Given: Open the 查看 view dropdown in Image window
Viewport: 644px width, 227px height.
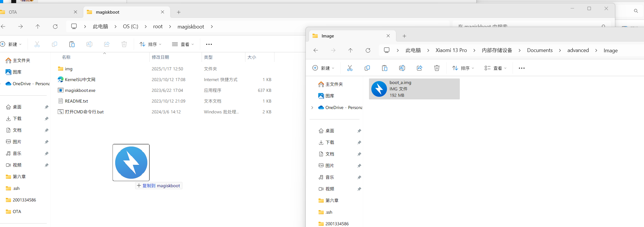Looking at the screenshot, I should [496, 68].
